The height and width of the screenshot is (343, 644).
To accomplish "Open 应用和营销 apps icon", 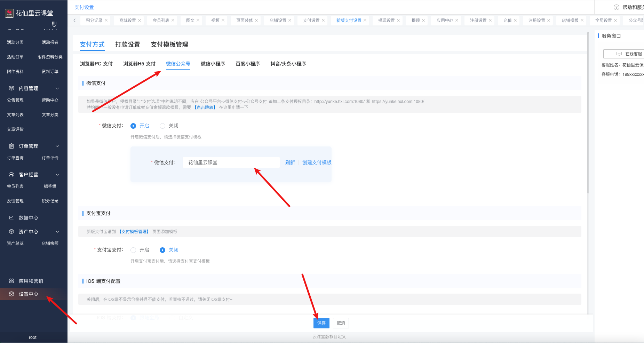I will click(x=11, y=281).
